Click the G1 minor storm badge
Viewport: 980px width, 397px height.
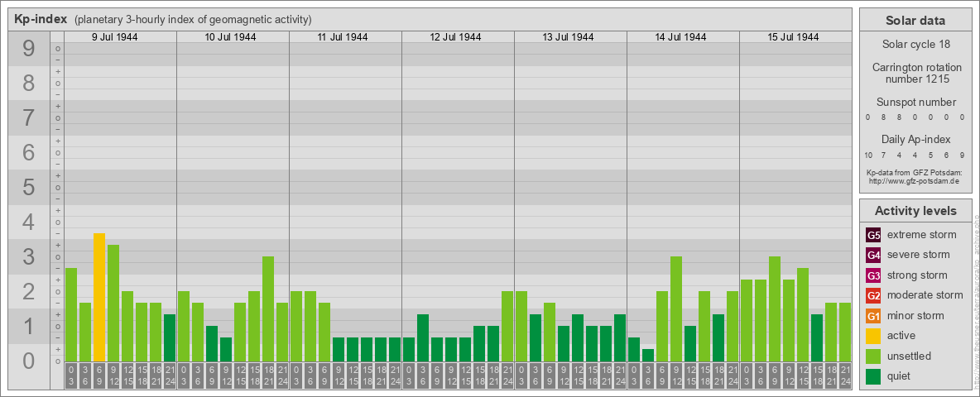(x=872, y=316)
